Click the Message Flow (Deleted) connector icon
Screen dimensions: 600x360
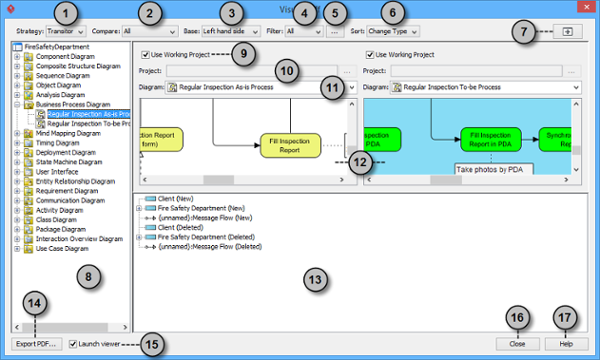[x=150, y=247]
